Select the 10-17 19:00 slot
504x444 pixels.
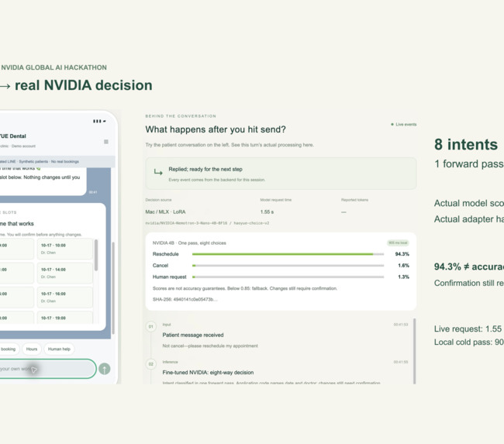64,318
